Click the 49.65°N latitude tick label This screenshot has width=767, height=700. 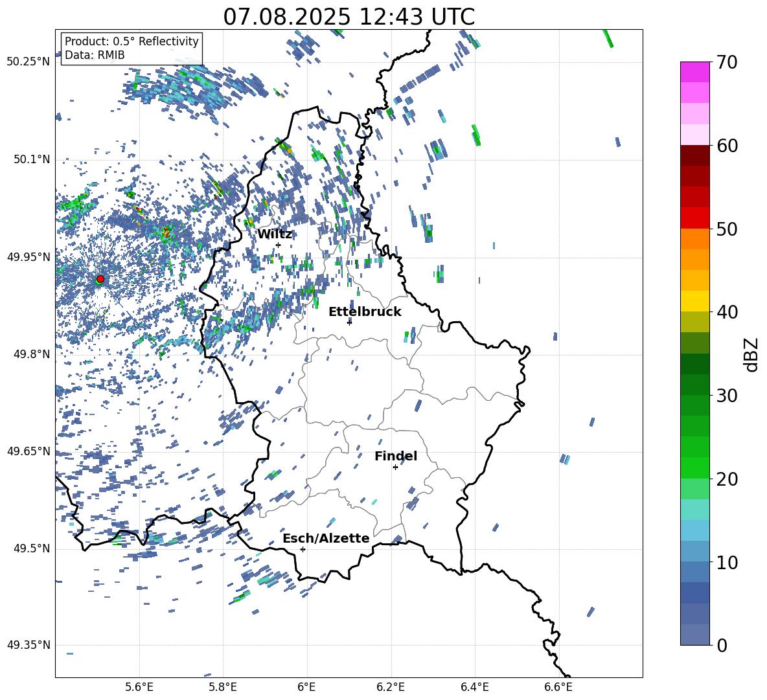pyautogui.click(x=29, y=451)
